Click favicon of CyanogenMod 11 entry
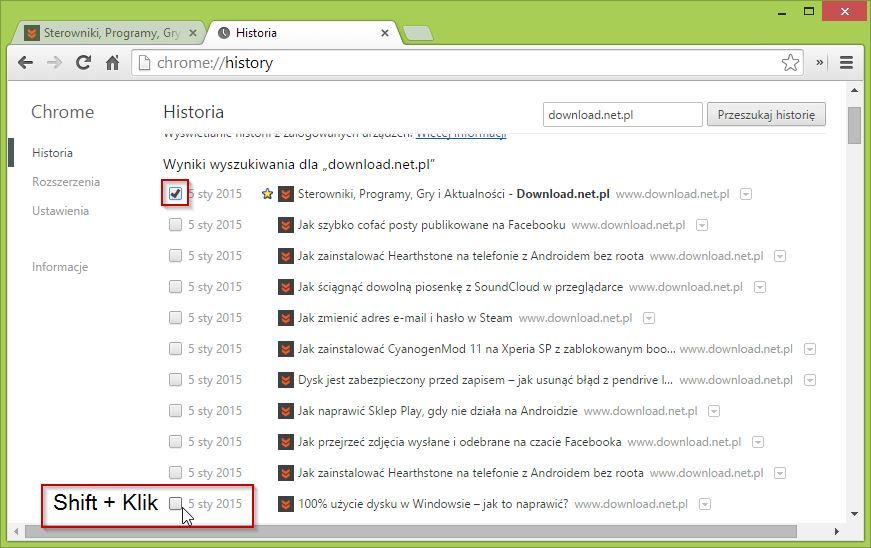The width and height of the screenshot is (871, 548). click(286, 349)
